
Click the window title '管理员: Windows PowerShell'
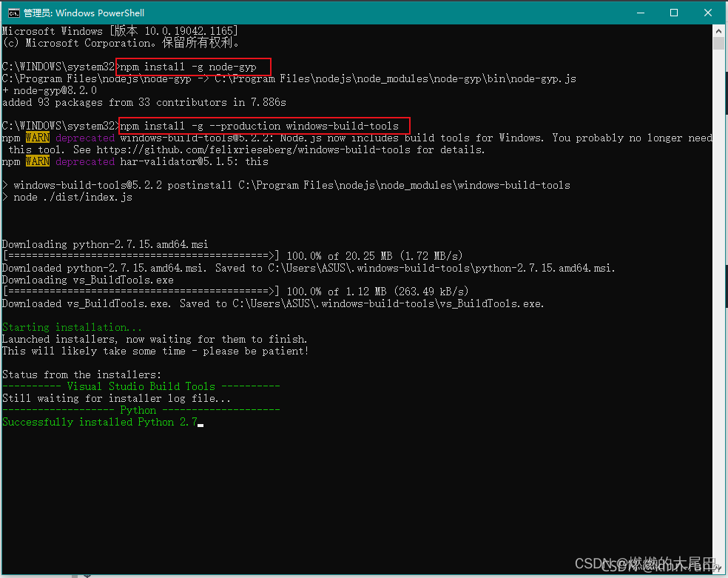pyautogui.click(x=84, y=13)
